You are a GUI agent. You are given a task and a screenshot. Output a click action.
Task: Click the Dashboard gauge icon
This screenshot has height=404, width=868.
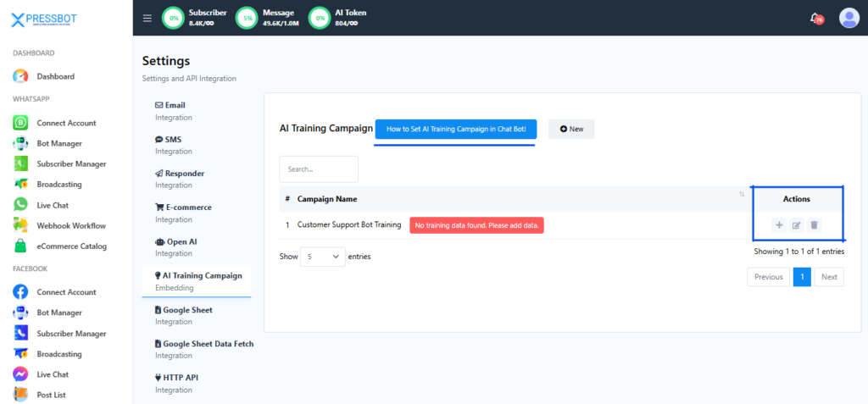pyautogui.click(x=20, y=76)
